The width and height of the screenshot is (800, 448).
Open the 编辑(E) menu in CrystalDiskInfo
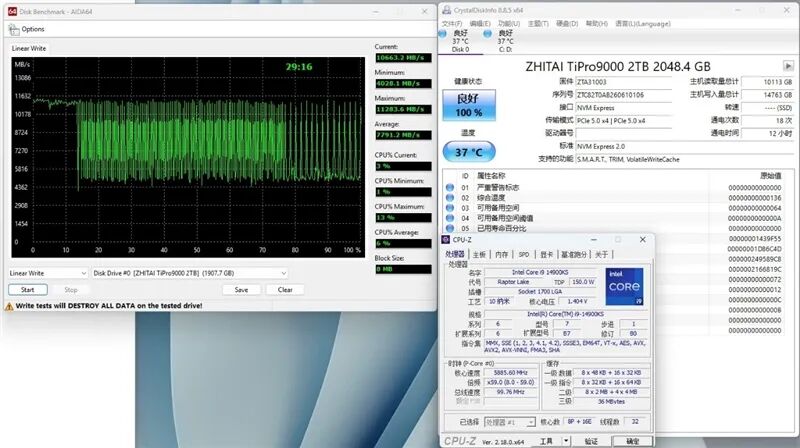tap(480, 24)
